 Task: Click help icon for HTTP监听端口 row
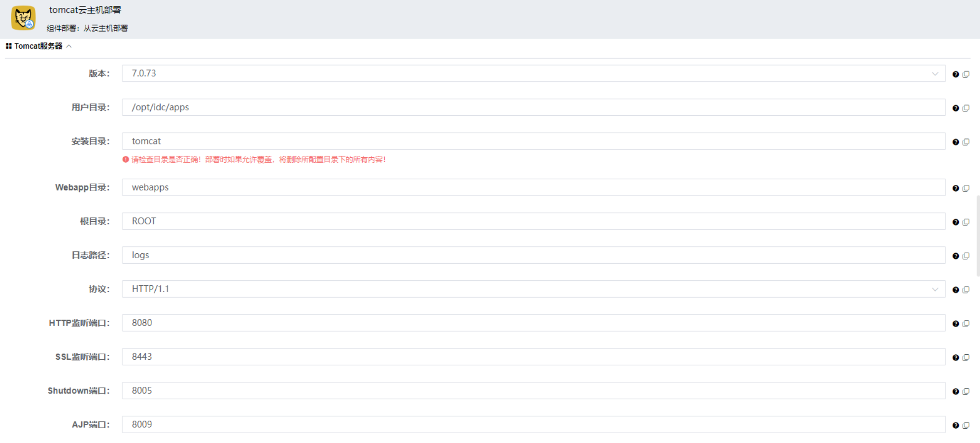point(955,324)
